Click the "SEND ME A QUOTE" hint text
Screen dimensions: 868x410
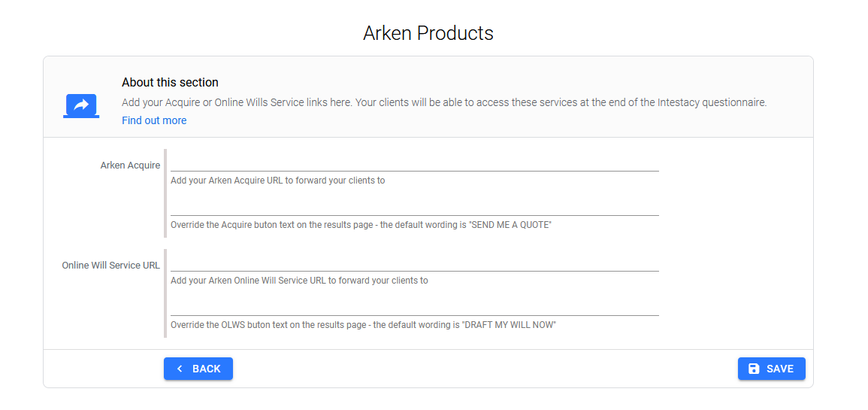tap(361, 225)
